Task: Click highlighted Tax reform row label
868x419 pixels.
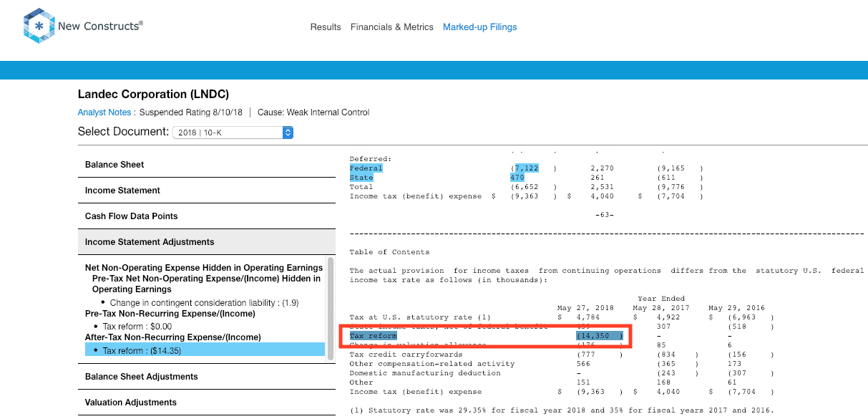Action: [x=373, y=335]
